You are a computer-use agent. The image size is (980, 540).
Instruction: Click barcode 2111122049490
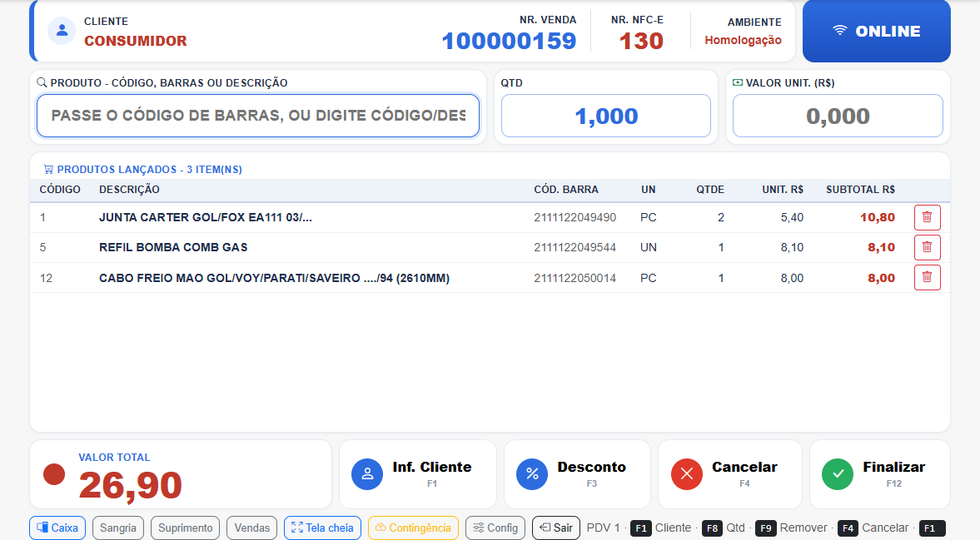(575, 217)
